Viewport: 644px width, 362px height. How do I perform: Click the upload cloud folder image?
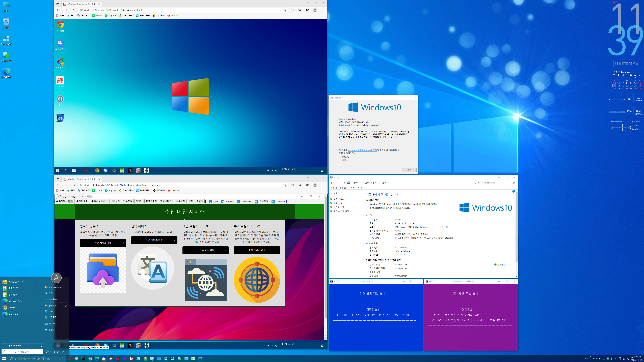point(103,270)
